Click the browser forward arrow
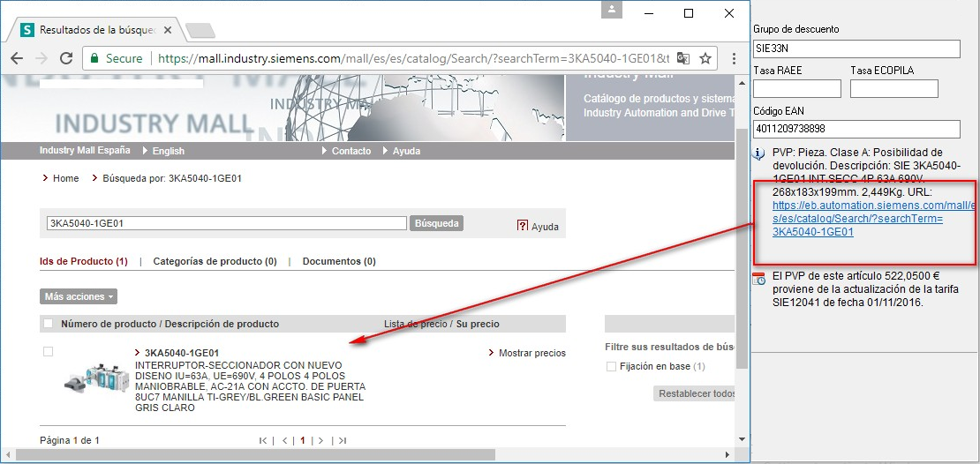 (x=41, y=58)
